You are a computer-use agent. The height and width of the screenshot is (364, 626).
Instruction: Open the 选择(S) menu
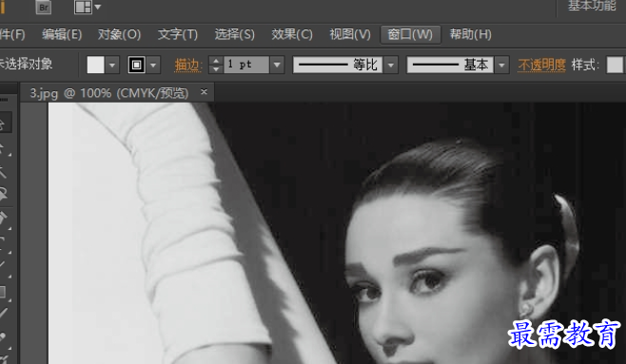tap(234, 34)
